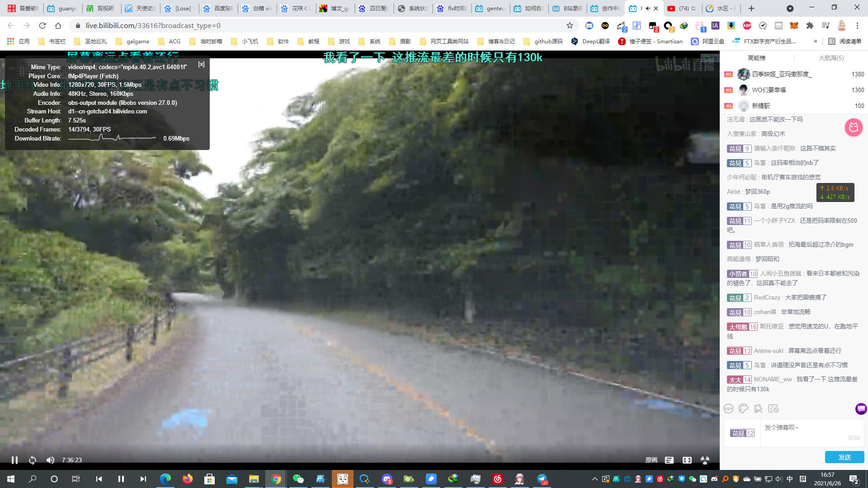Screen dimensions: 868x488
Task: Open the 原画 quality selector
Action: click(651, 460)
